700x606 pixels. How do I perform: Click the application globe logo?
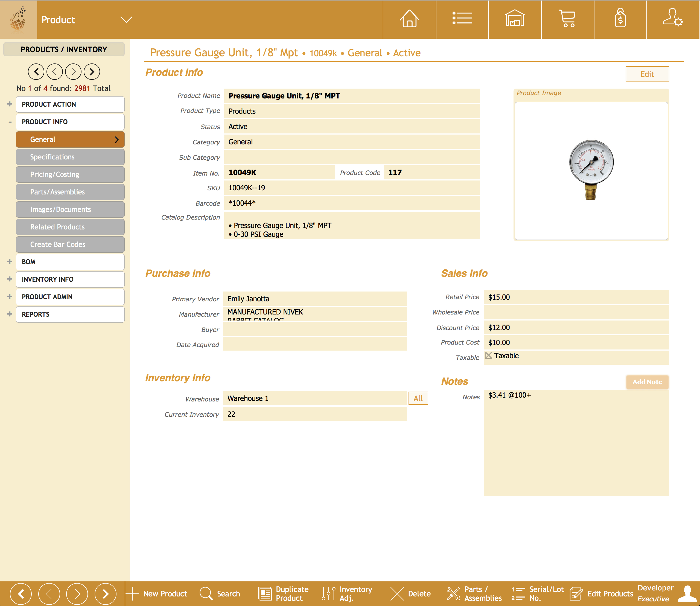pyautogui.click(x=18, y=19)
